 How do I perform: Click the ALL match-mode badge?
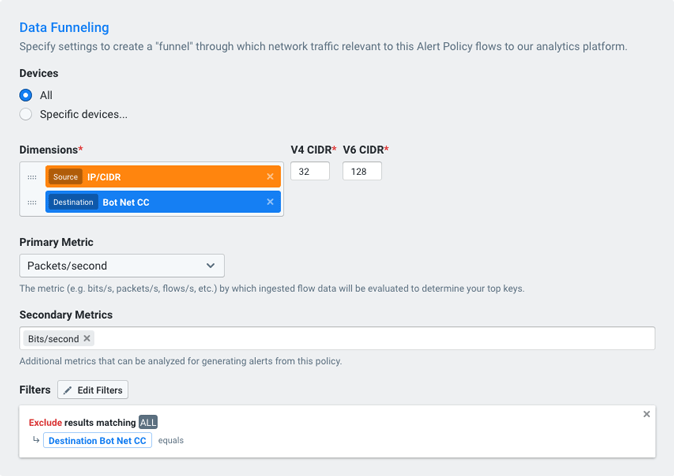(148, 423)
